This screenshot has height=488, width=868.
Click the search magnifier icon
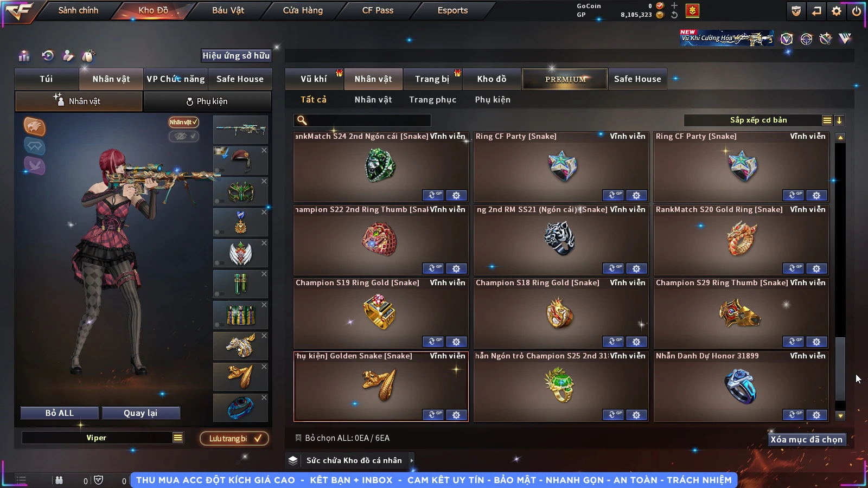(302, 120)
